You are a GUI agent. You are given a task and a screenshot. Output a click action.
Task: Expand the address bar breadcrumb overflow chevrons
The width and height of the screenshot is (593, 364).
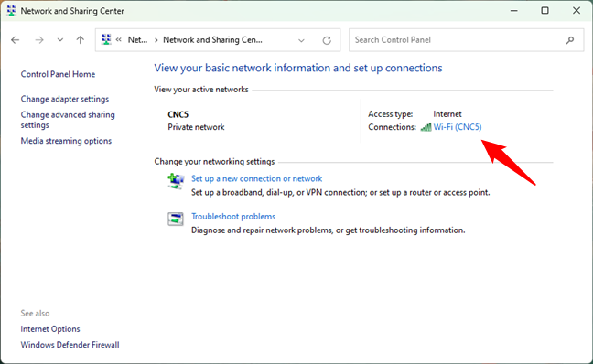pyautogui.click(x=119, y=40)
